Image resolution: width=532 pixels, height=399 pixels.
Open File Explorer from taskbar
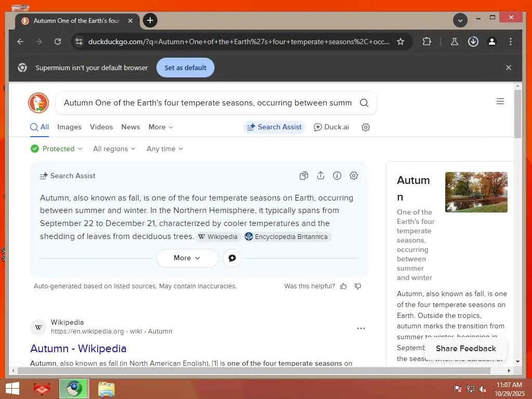[106, 389]
